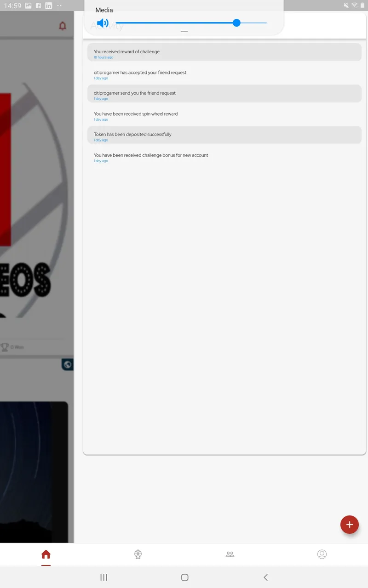The image size is (368, 588).
Task: Open the spin wheel tab
Action: click(x=138, y=554)
